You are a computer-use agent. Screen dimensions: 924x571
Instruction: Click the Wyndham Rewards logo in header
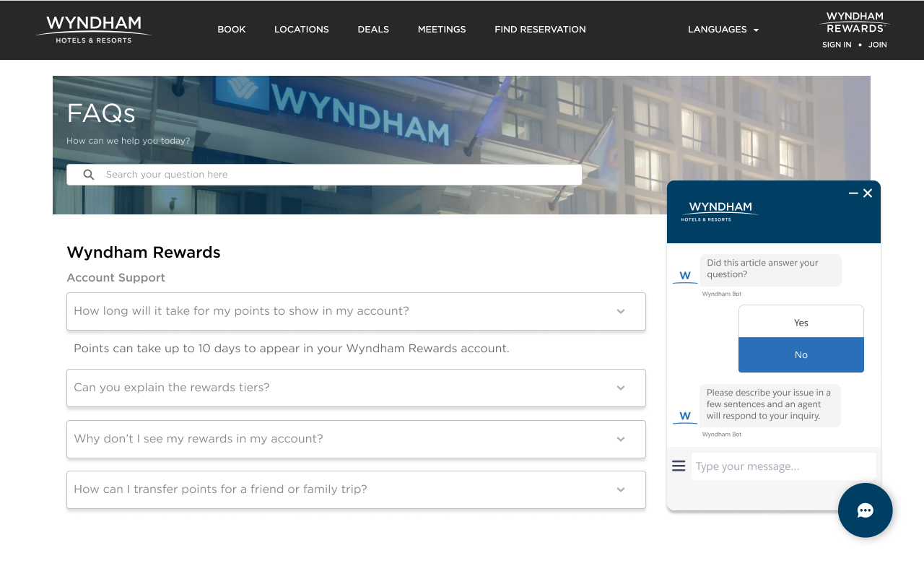[x=855, y=22]
